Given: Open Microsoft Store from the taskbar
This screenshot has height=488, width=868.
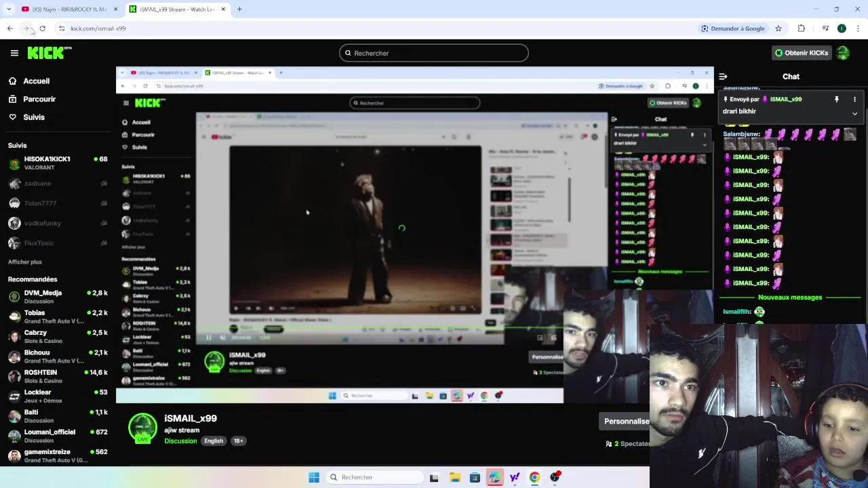Looking at the screenshot, I should 475,477.
